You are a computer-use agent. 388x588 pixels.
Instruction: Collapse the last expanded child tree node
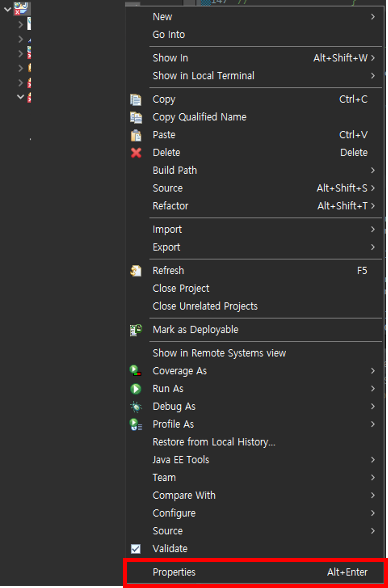click(x=21, y=97)
